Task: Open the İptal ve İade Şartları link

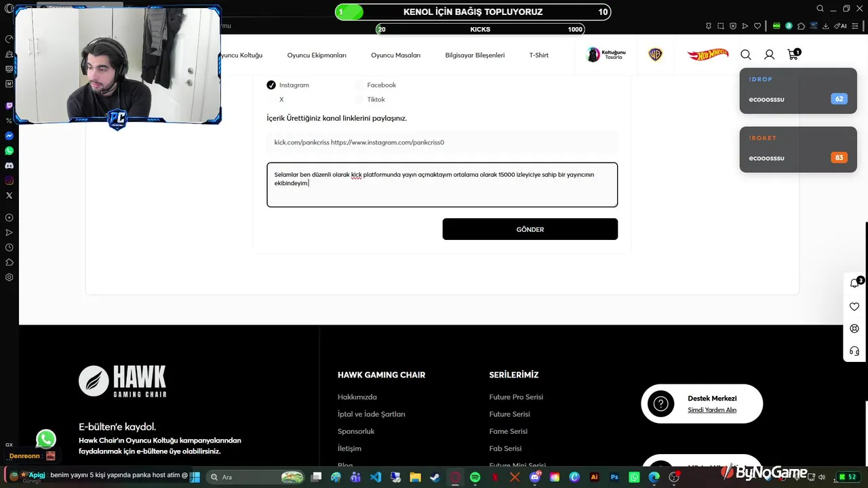Action: [x=372, y=414]
